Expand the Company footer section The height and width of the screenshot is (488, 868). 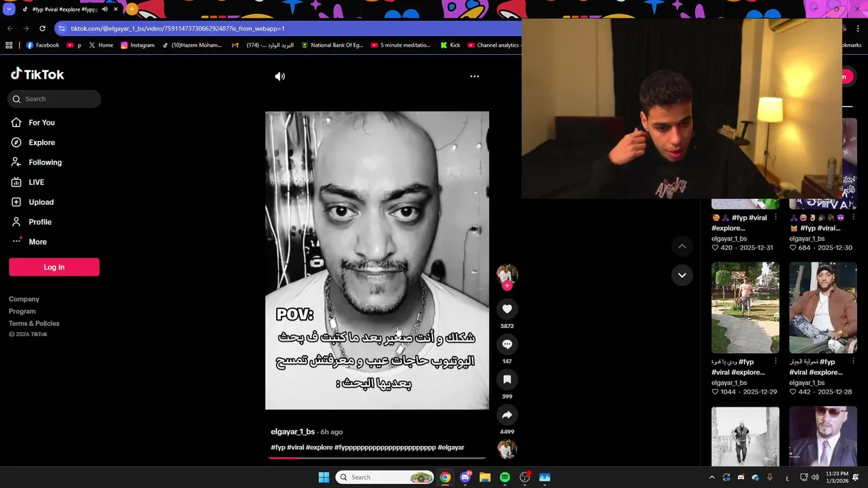[24, 299]
